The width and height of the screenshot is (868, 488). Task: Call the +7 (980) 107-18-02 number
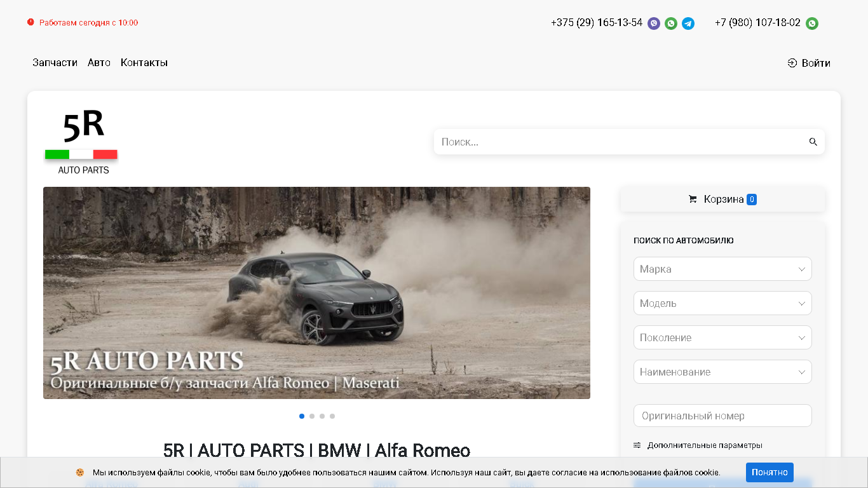757,23
